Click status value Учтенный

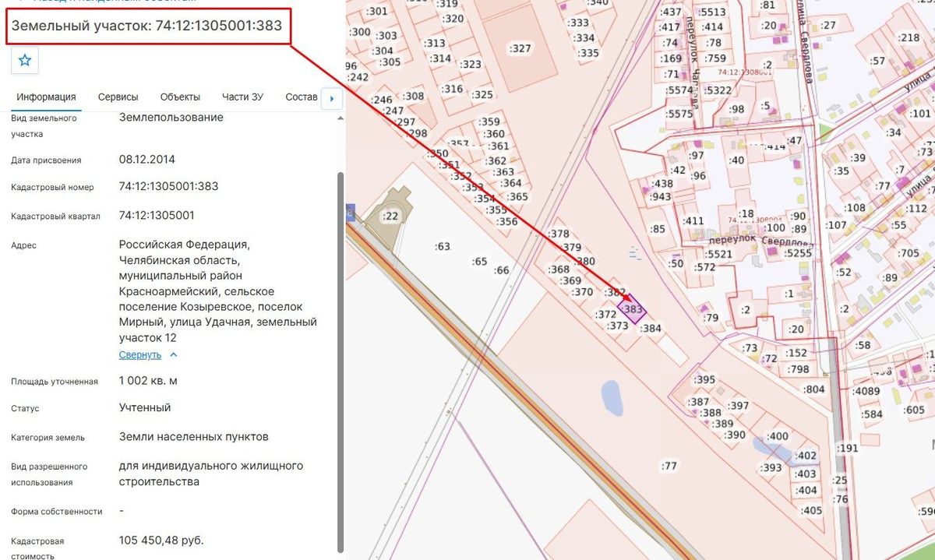145,408
